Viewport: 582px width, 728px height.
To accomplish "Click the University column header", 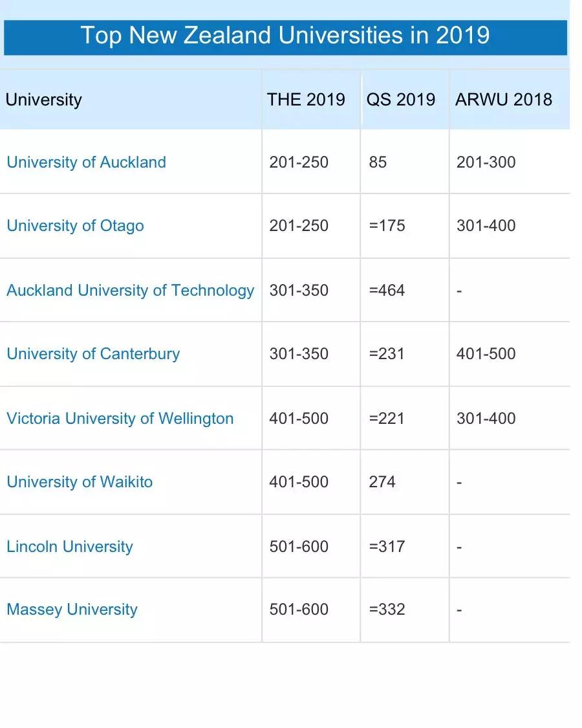I will [43, 100].
